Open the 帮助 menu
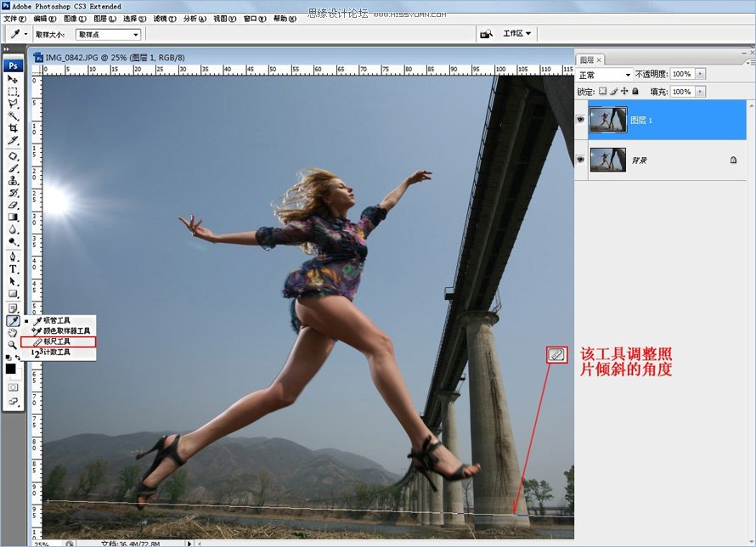The image size is (756, 547). coord(285,19)
